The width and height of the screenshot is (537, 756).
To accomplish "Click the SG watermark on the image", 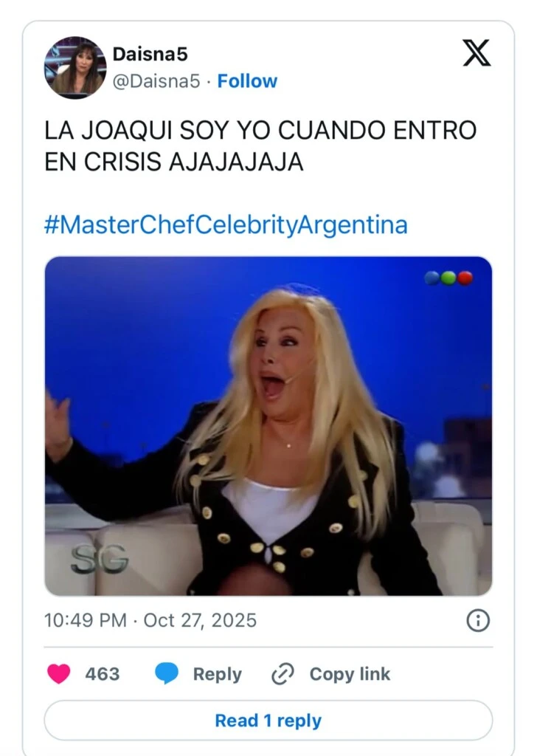I will click(x=100, y=560).
